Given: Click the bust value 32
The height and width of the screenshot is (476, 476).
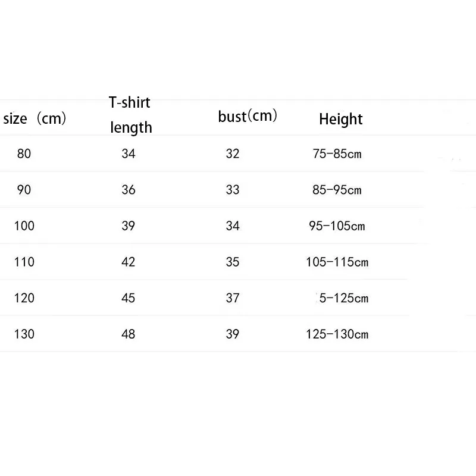Looking at the screenshot, I should pyautogui.click(x=233, y=154).
